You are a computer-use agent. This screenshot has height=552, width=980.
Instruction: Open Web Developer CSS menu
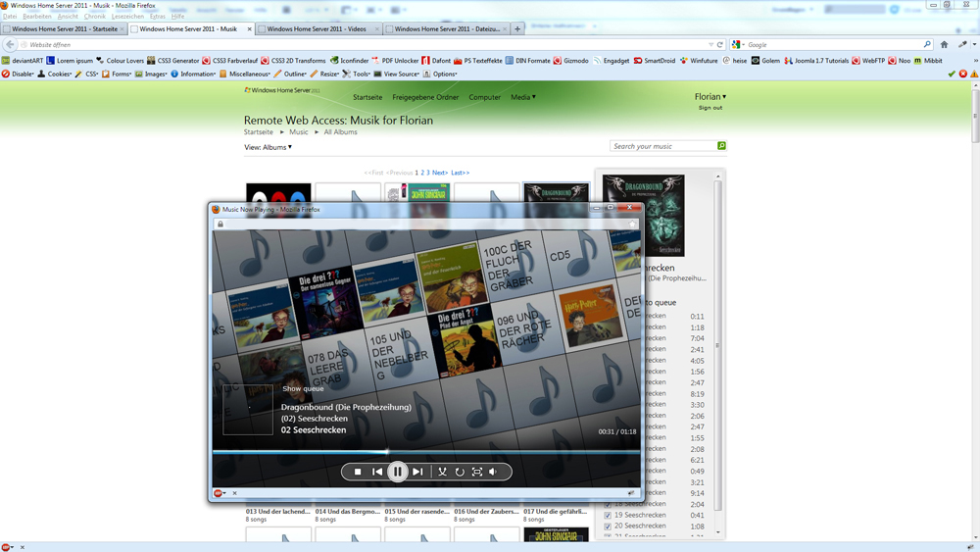point(86,74)
